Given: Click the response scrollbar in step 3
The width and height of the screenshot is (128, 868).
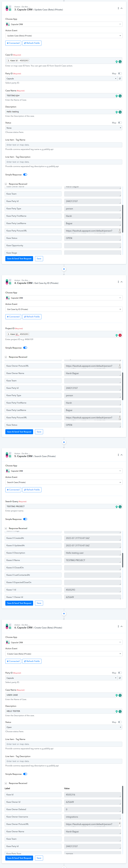Looking at the screenshot, I should [x=123, y=219].
